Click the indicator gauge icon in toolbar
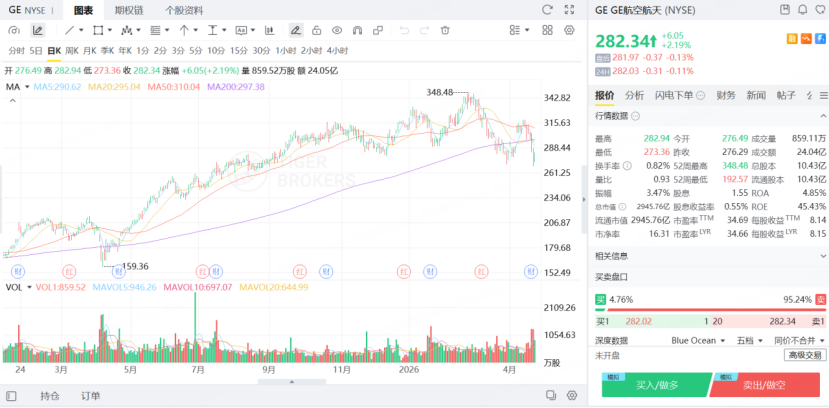 [15, 30]
